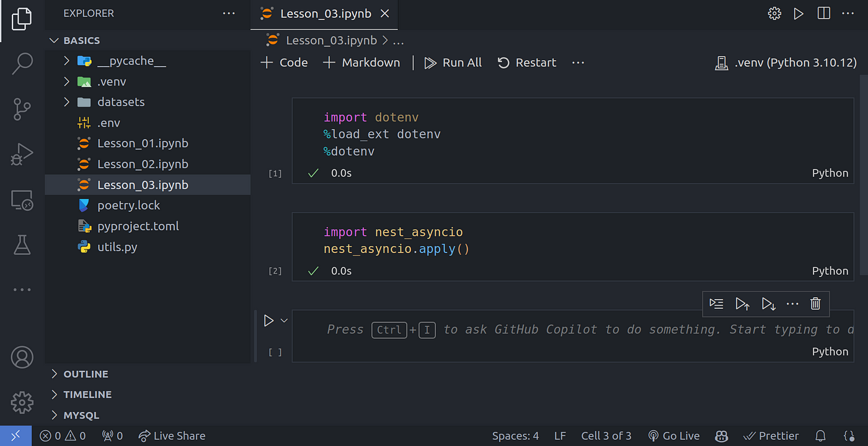Change indentation via Spaces: 4
868x446 pixels.
(515, 435)
